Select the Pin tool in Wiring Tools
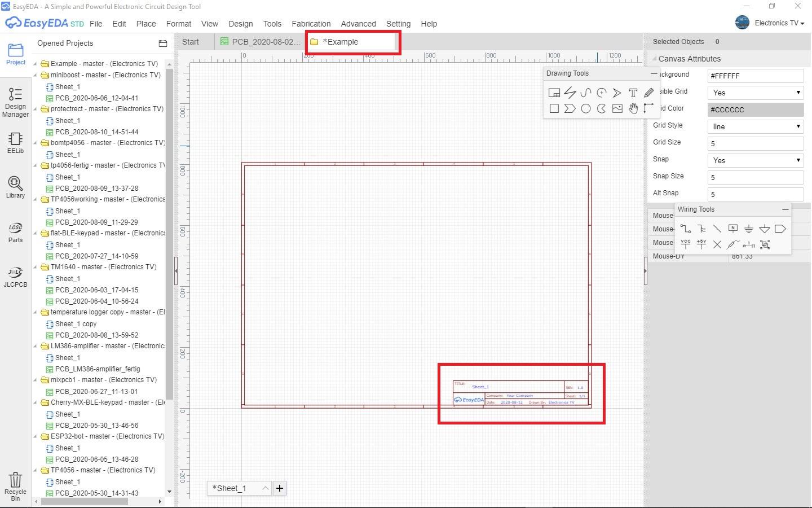The image size is (812, 508). [x=749, y=244]
